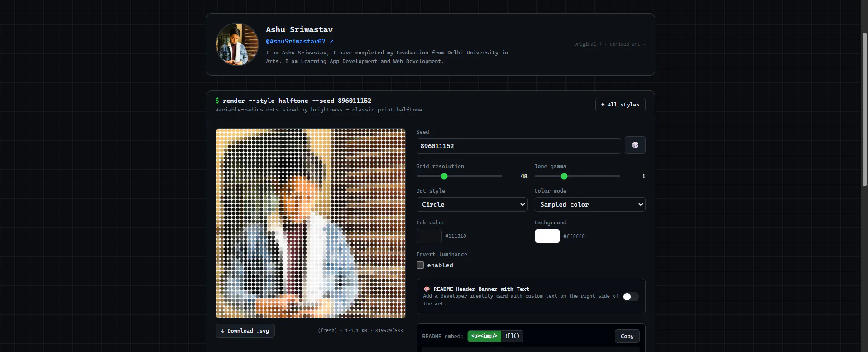Click Ashu Sriwastav's profile avatar
The width and height of the screenshot is (868, 352).
click(237, 44)
